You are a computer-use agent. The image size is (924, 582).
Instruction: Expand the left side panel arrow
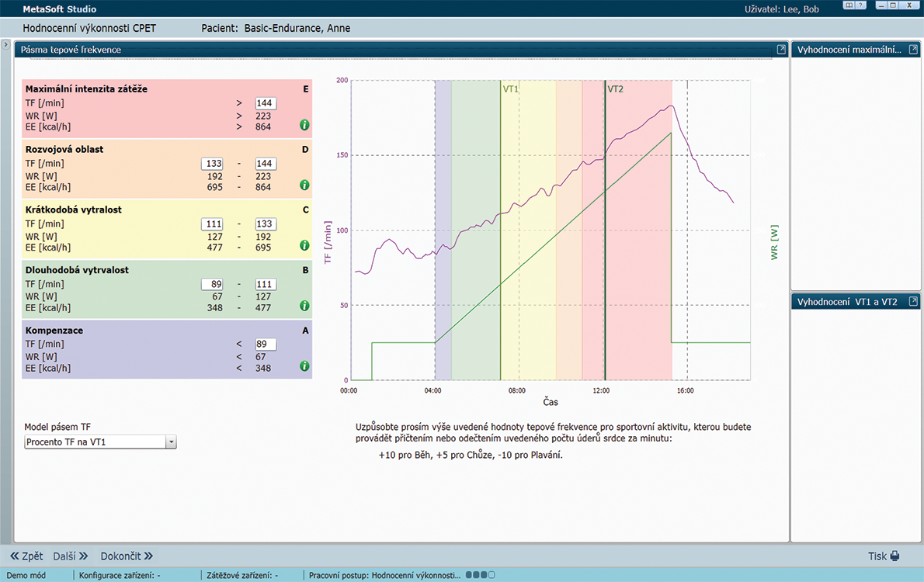point(5,48)
